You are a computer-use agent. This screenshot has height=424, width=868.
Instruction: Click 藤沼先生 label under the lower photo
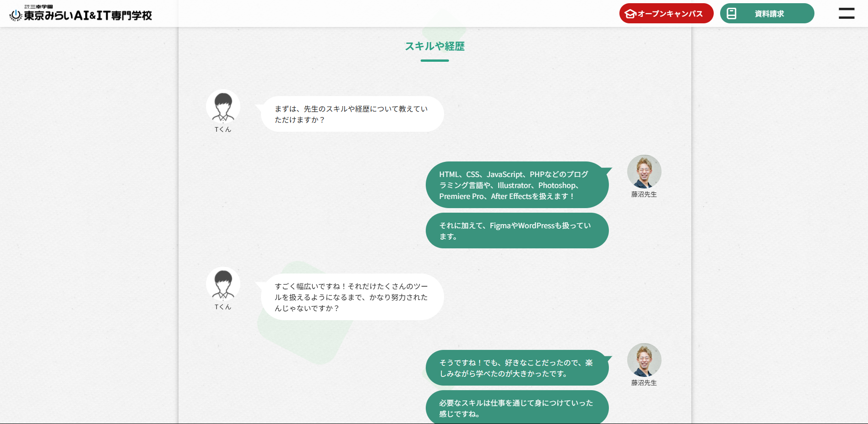644,383
